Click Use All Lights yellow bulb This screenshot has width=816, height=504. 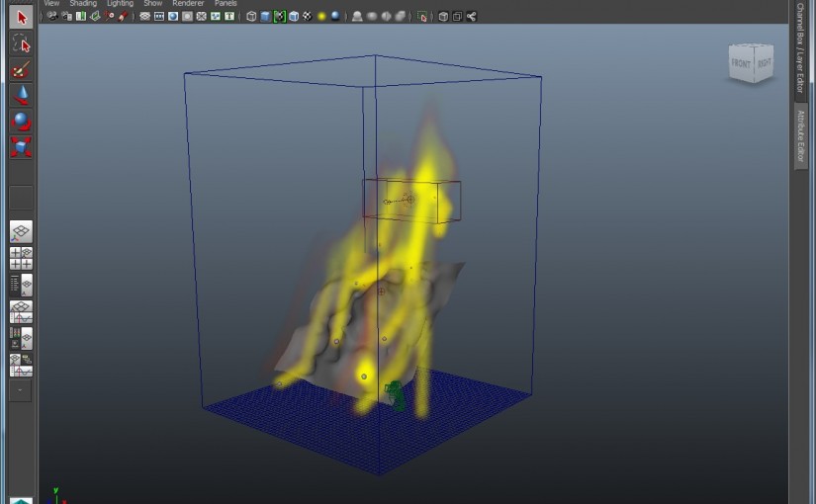pos(321,16)
